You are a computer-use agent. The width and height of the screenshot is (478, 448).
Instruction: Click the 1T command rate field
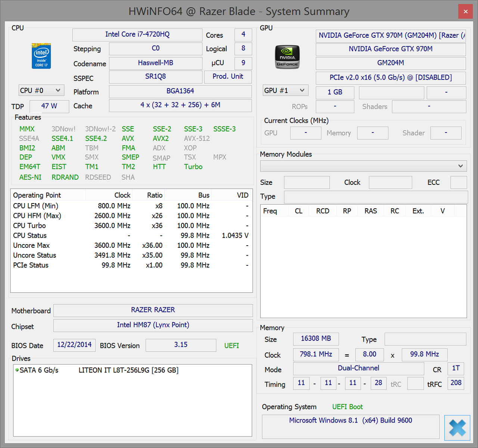(x=456, y=368)
